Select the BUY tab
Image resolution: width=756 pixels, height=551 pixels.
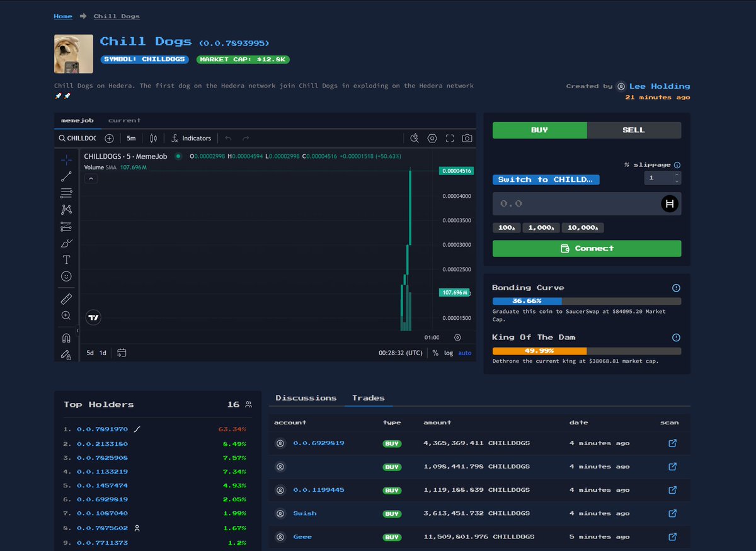tap(540, 130)
